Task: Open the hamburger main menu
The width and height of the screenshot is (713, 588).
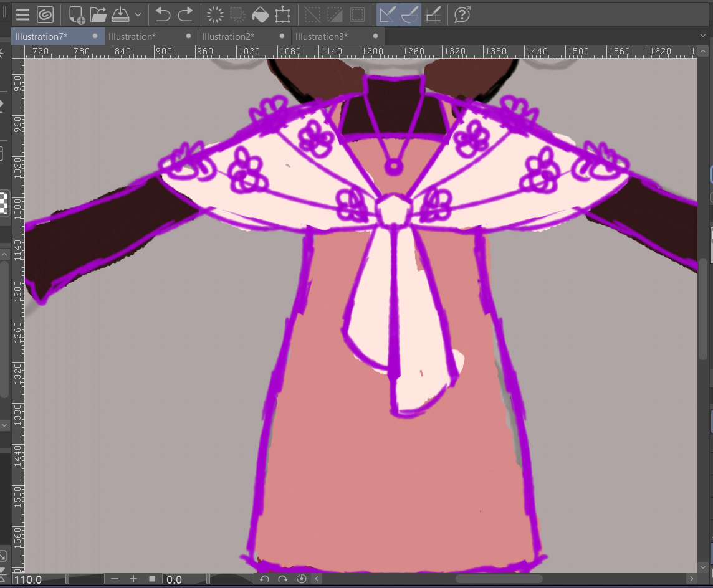Action: click(x=23, y=14)
